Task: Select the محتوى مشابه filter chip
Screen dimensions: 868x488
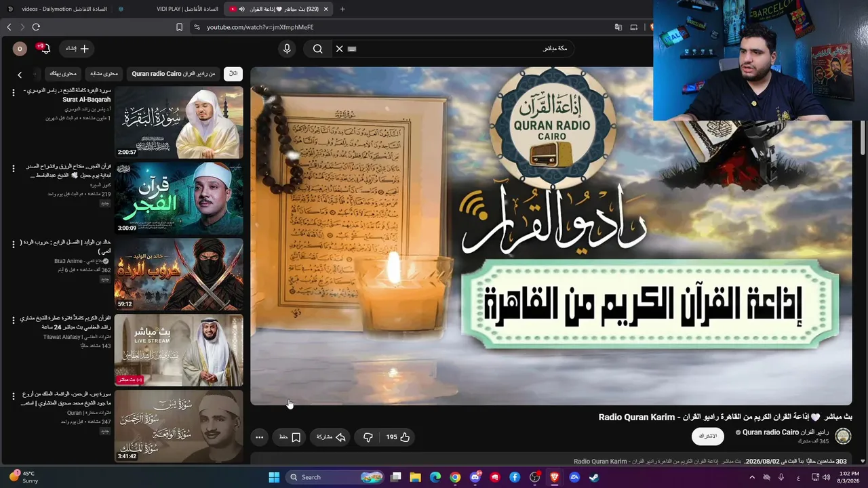Action: (x=104, y=73)
